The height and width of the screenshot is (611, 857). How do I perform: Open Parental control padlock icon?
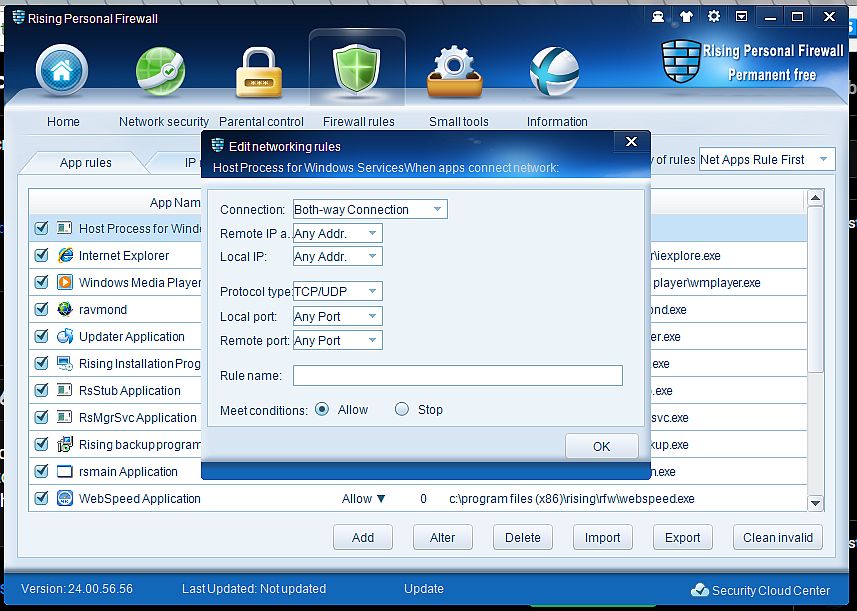pos(259,72)
